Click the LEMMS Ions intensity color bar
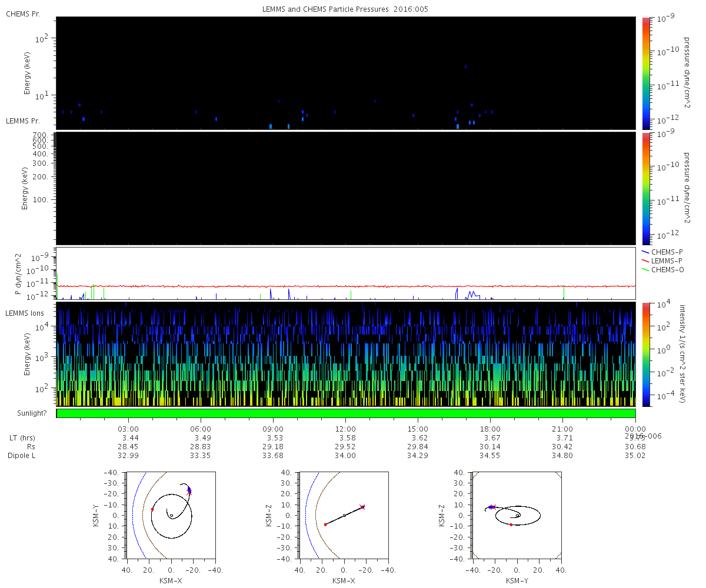The width and height of the screenshot is (706, 588). [645, 355]
